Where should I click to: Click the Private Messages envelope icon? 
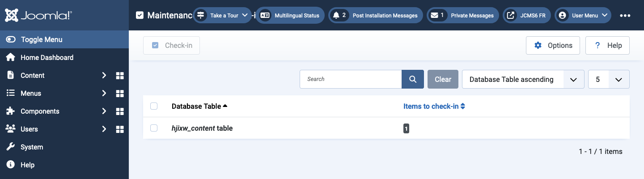[434, 15]
